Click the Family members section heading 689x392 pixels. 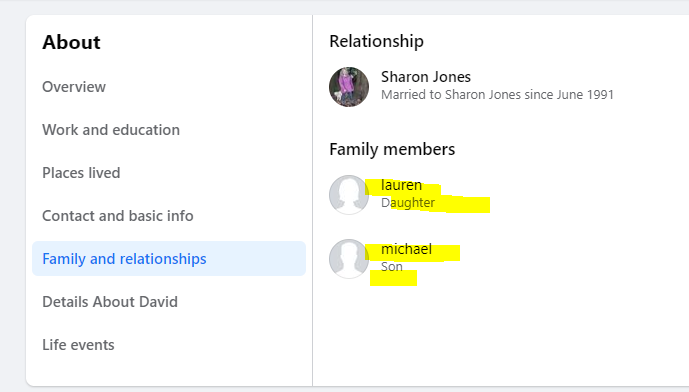[x=392, y=149]
